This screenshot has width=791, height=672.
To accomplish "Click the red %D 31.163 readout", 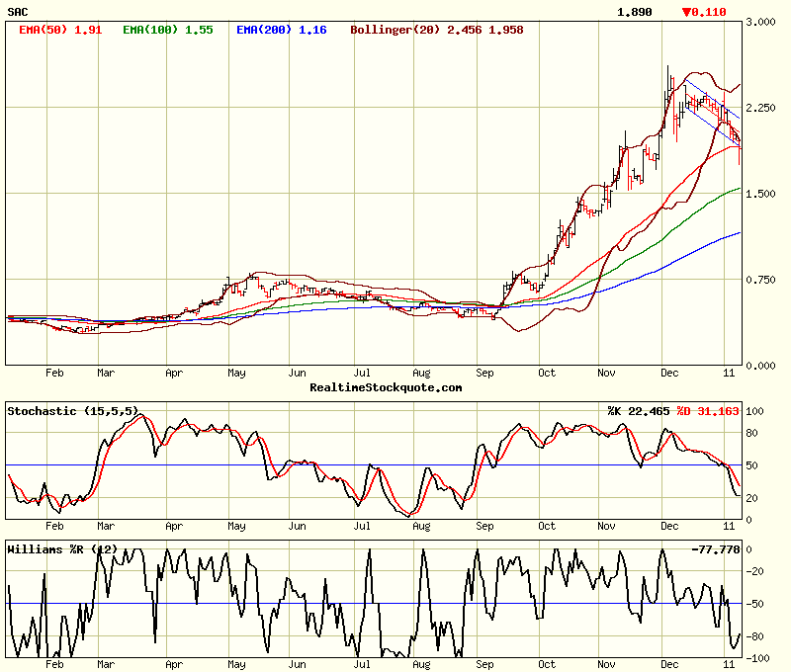I will 709,410.
